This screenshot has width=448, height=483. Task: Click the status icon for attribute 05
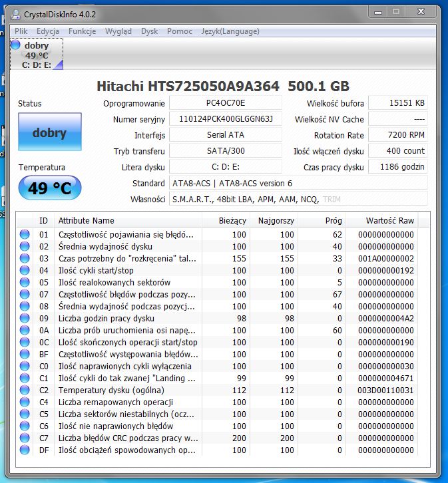point(25,282)
